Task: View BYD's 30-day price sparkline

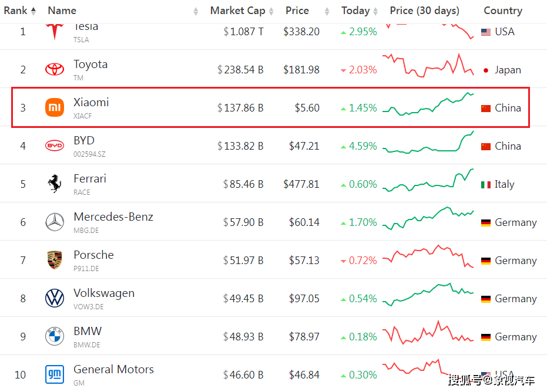Action: pyautogui.click(x=428, y=142)
